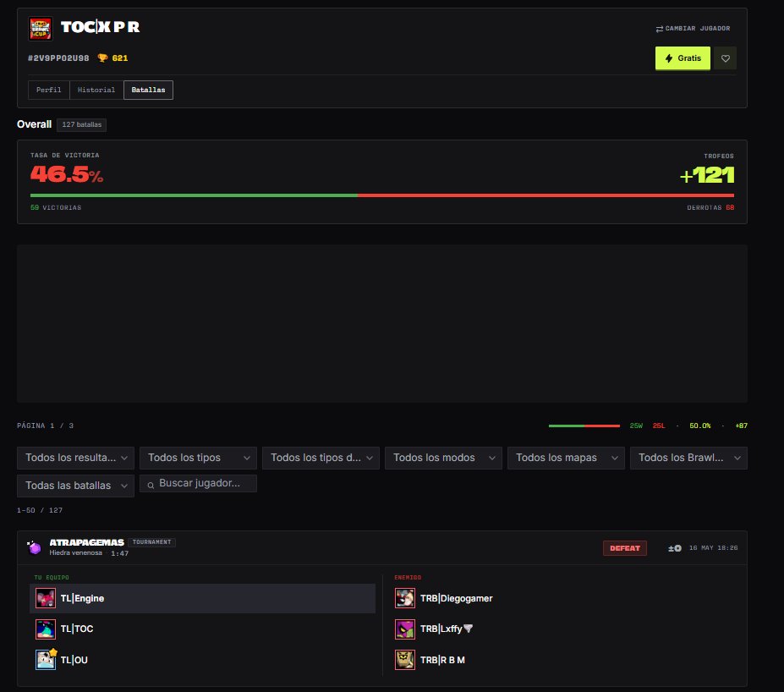The width and height of the screenshot is (784, 692).
Task: Click the Hiedra venenosa map name
Action: (75, 553)
